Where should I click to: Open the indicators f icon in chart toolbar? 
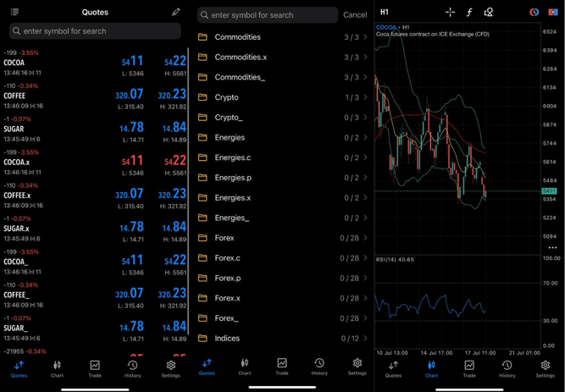tap(468, 13)
